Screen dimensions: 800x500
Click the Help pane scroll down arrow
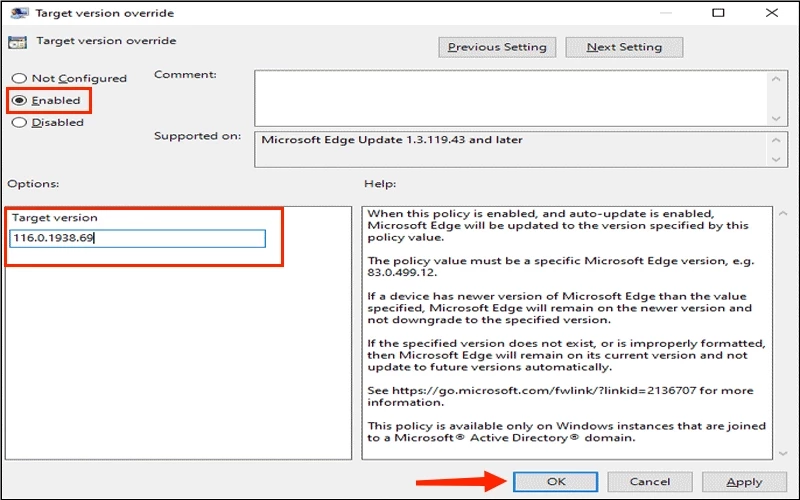tap(783, 453)
